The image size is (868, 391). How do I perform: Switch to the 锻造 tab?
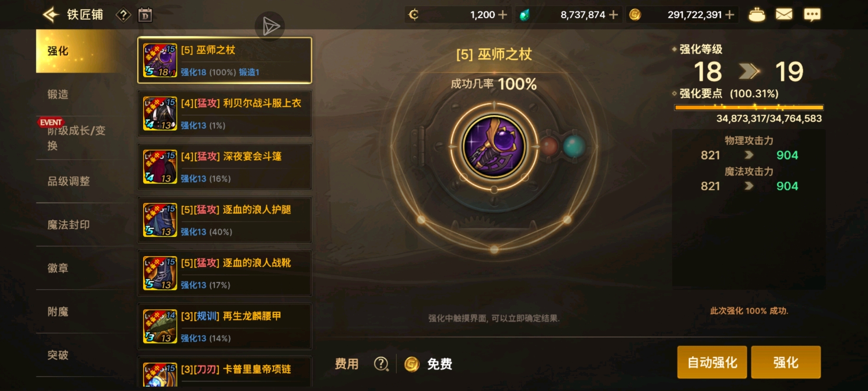(x=58, y=94)
